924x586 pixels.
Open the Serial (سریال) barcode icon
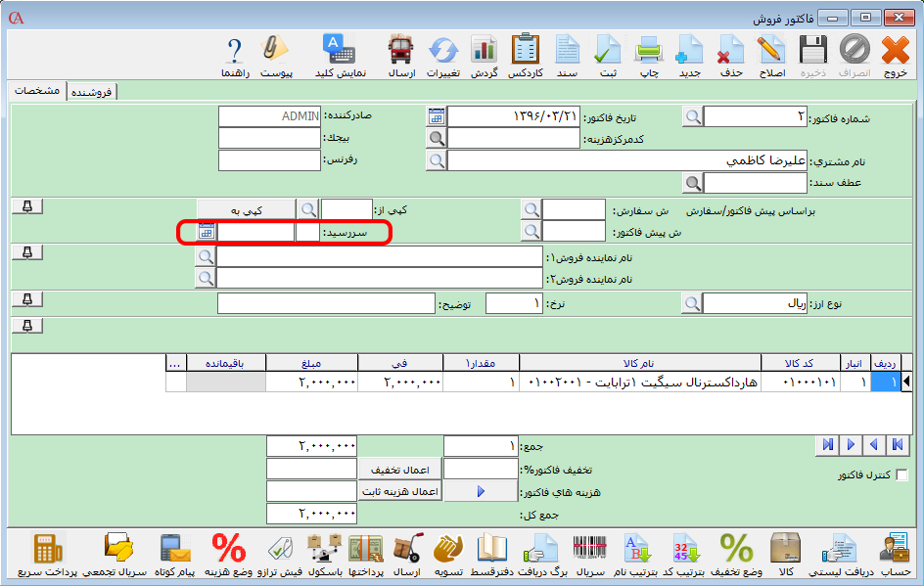tap(589, 553)
